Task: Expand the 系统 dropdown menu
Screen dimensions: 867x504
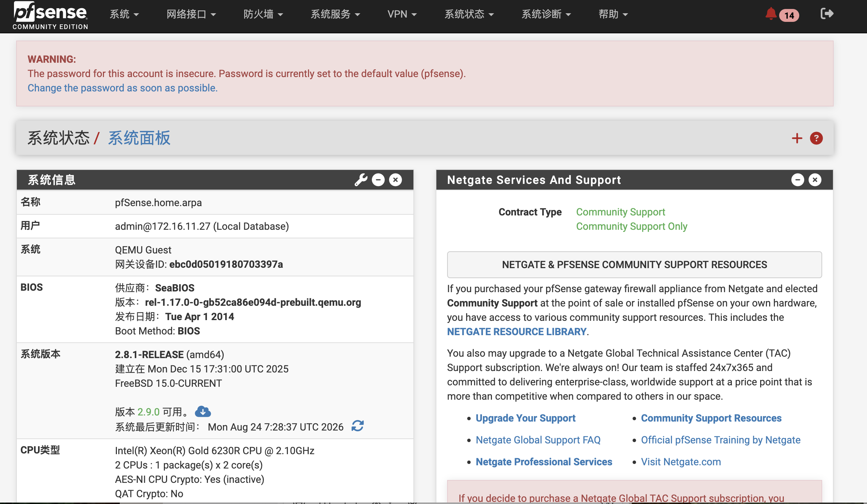Action: coord(124,14)
